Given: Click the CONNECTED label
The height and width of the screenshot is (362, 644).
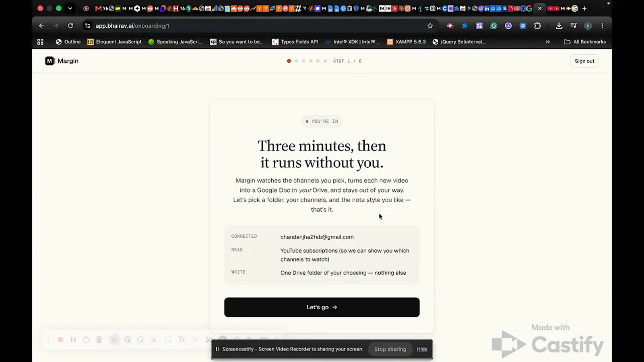Looking at the screenshot, I should pyautogui.click(x=244, y=237).
